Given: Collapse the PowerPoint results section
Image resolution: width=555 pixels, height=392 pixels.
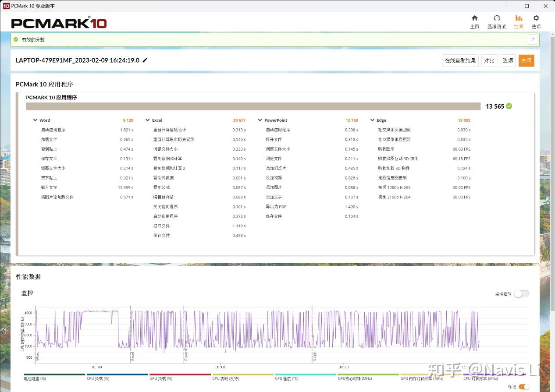Looking at the screenshot, I should (x=260, y=120).
